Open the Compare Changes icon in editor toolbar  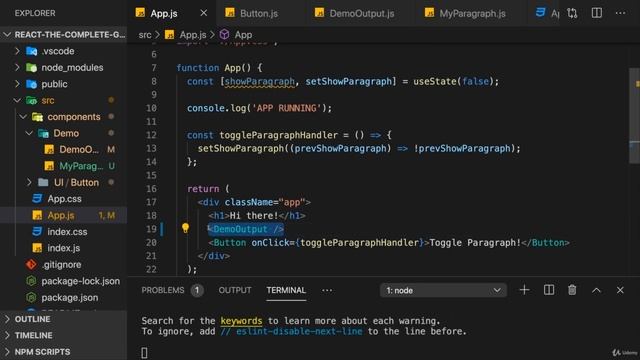(572, 13)
